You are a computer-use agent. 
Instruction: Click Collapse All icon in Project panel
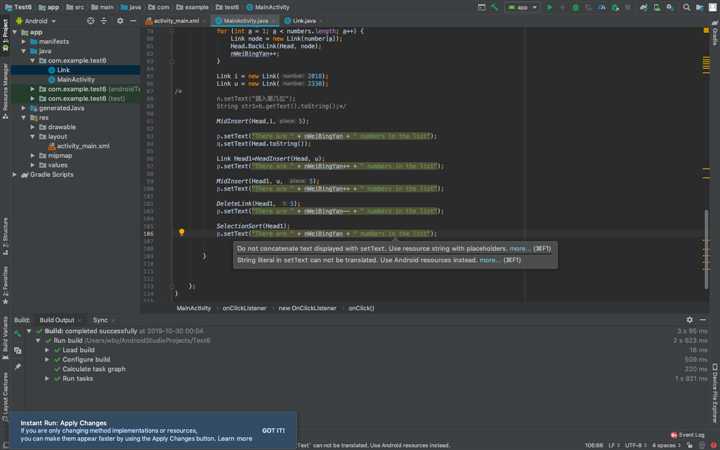(x=104, y=21)
